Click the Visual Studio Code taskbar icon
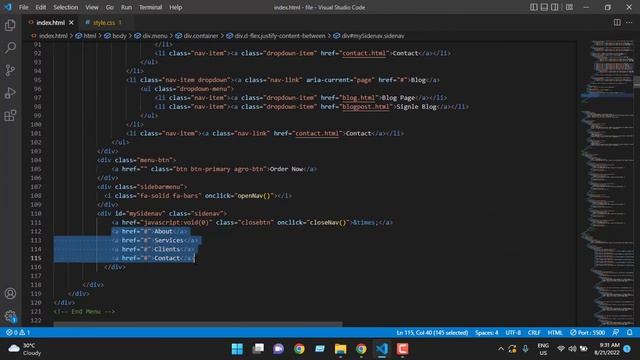This screenshot has width=640, height=360. 382,349
